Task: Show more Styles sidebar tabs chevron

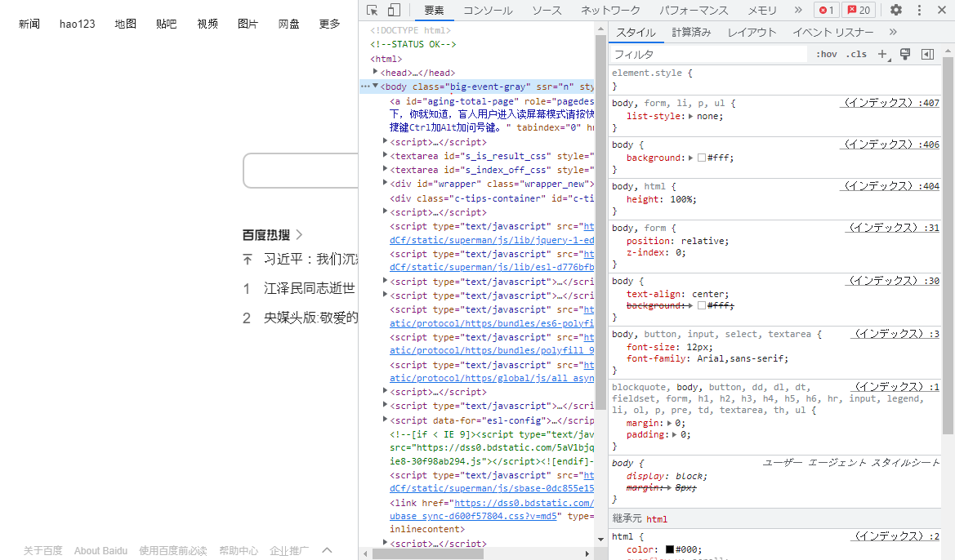Action: pyautogui.click(x=893, y=33)
